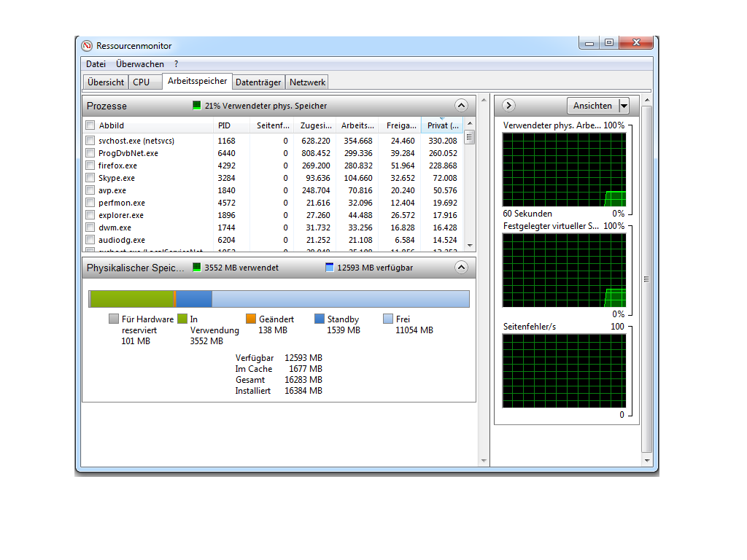Select the Skype.exe checkbox
The image size is (747, 560).
click(90, 178)
